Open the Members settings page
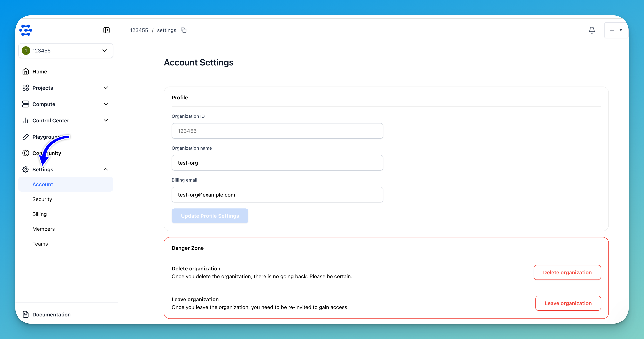This screenshot has width=644, height=339. pos(44,229)
